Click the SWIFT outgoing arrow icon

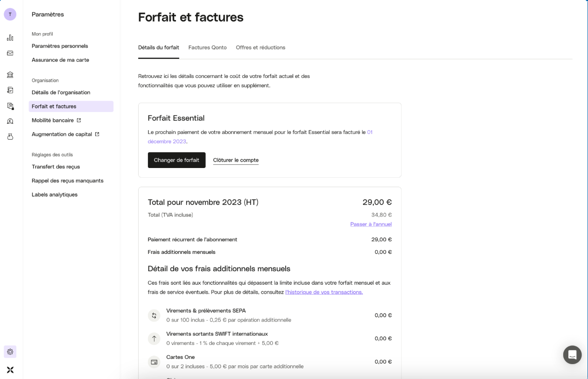154,338
